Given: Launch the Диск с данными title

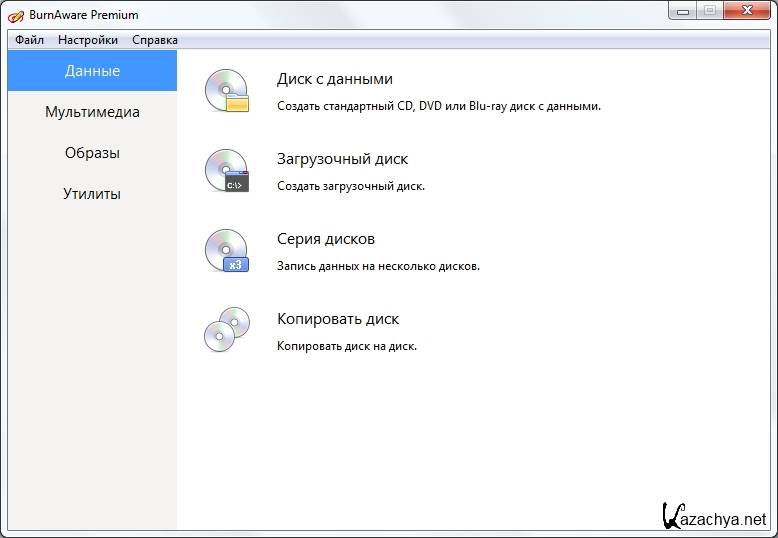Looking at the screenshot, I should (x=334, y=79).
